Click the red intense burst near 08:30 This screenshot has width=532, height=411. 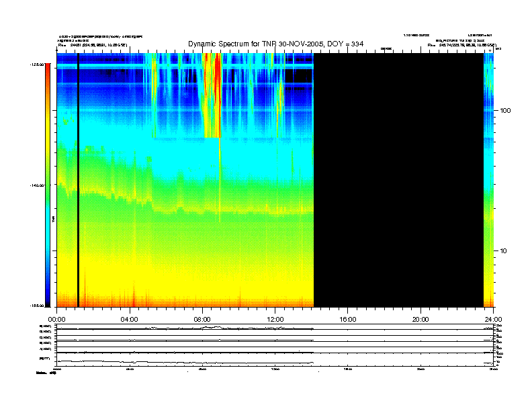pyautogui.click(x=217, y=95)
